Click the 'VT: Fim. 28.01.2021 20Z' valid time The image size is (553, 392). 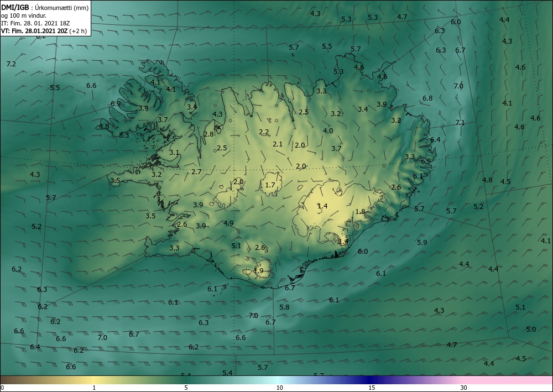coord(34,30)
